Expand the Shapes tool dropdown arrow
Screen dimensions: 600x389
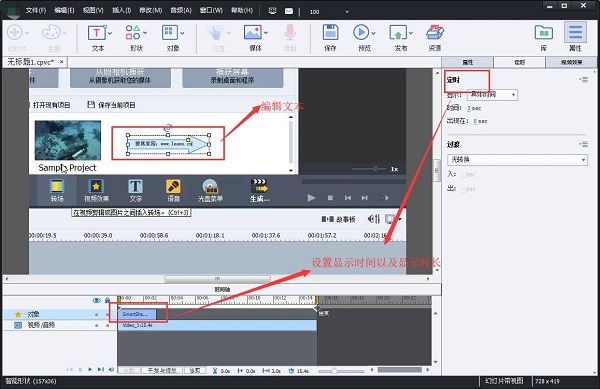click(145, 33)
